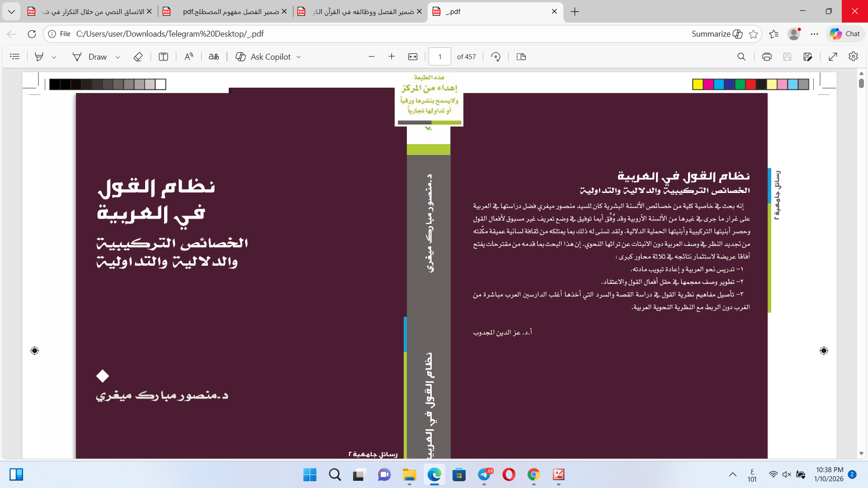The image size is (868, 488).
Task: Open Widgets panel on taskbar
Action: tap(16, 474)
